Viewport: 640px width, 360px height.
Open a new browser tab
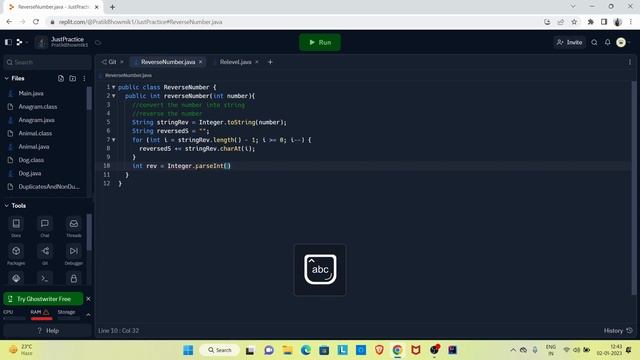pos(112,7)
